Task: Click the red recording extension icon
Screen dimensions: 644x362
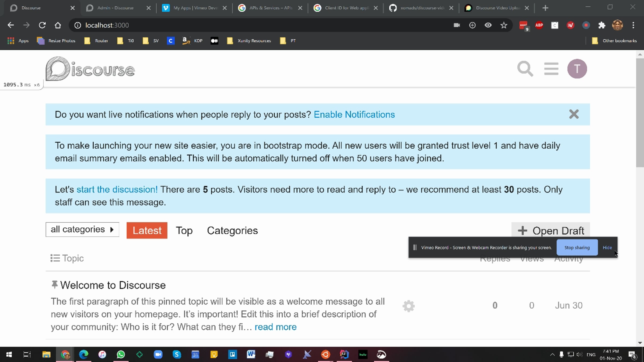Action: (x=586, y=25)
